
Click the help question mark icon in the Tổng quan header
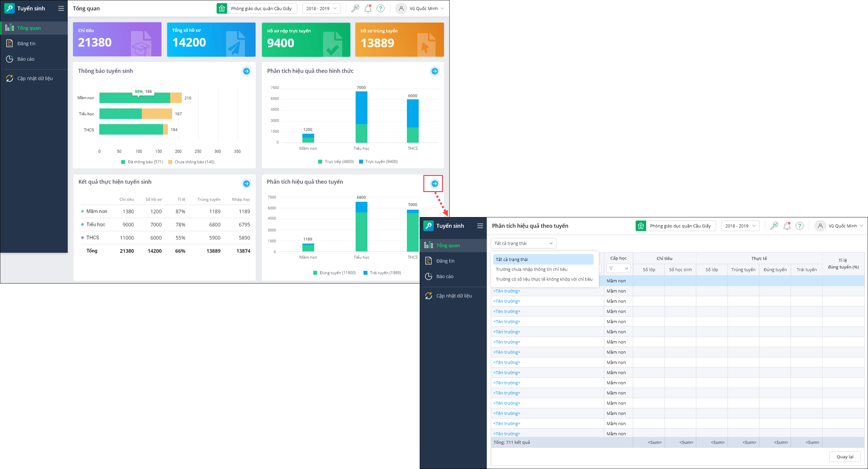point(380,9)
